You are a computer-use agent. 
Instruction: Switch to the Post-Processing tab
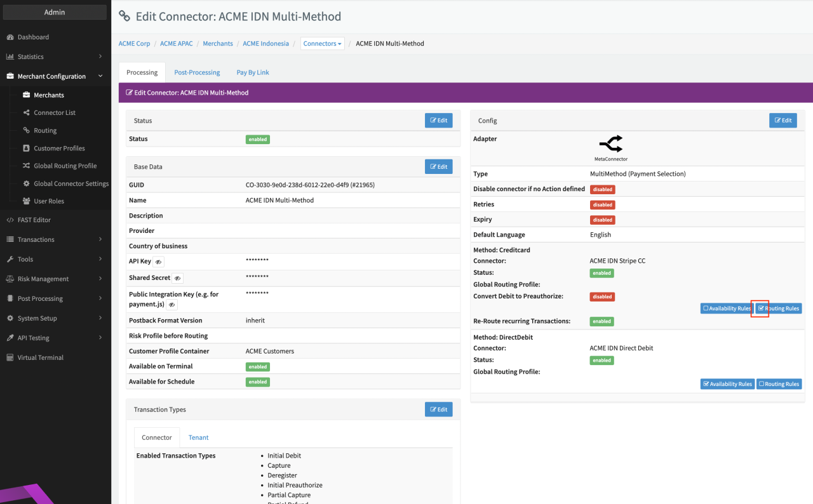[197, 72]
